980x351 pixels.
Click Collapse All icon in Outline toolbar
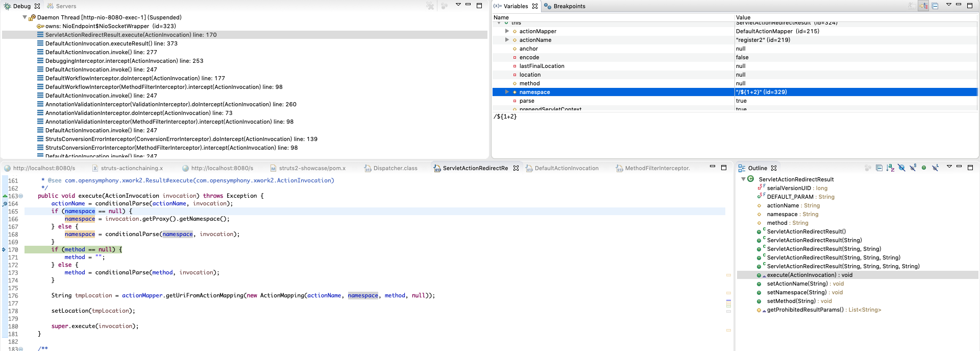[x=879, y=168]
